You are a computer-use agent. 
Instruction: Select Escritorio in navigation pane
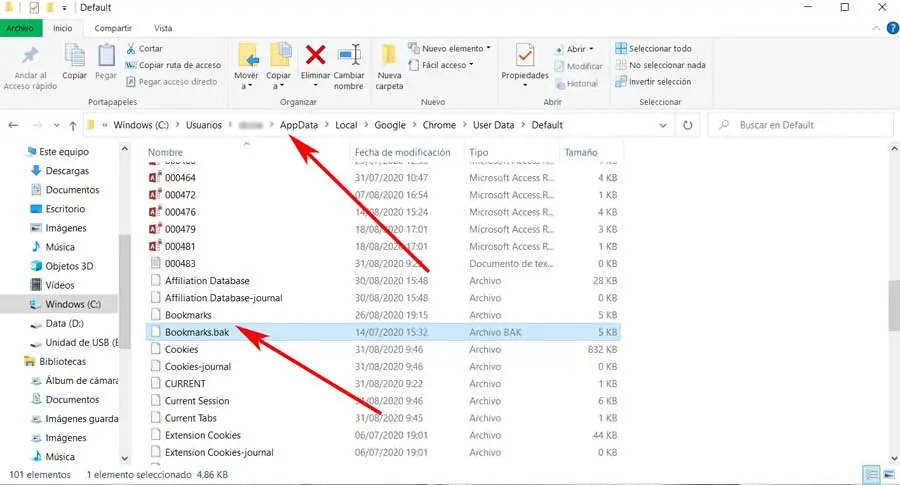[x=65, y=209]
